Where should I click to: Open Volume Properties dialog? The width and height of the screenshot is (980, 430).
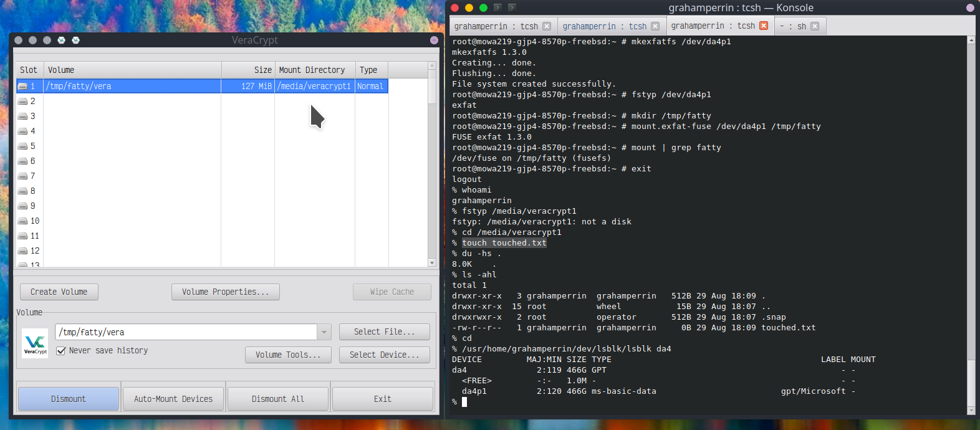coord(225,292)
